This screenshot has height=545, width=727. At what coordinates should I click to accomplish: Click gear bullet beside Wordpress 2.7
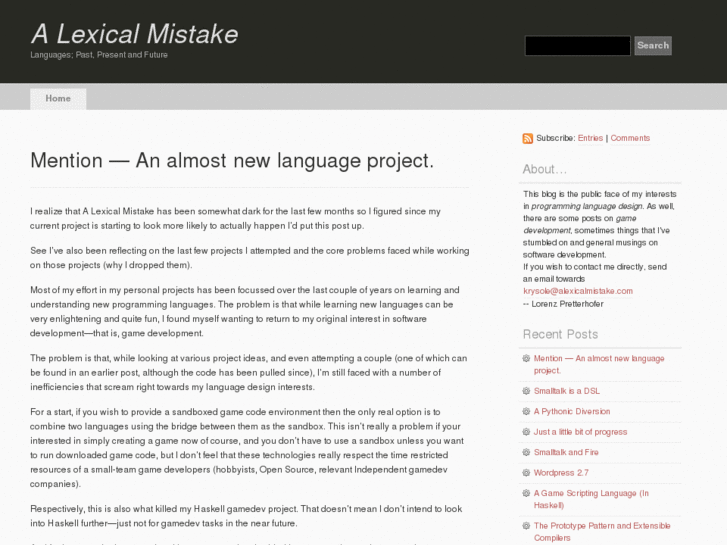coord(526,473)
